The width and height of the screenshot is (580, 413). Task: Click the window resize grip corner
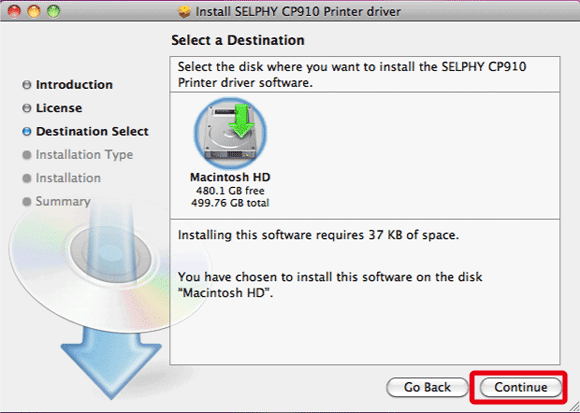pos(573,406)
